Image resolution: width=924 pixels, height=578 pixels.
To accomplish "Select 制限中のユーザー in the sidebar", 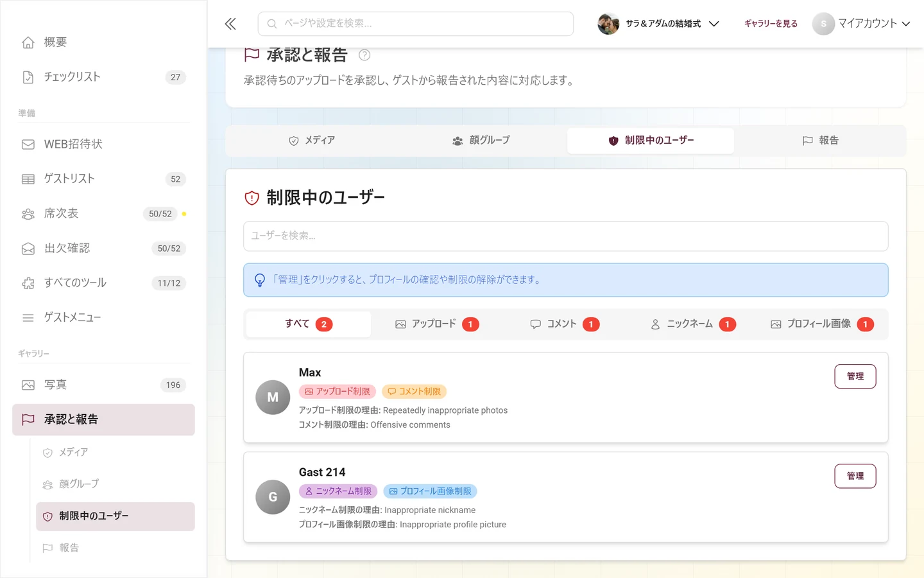I will tap(116, 516).
